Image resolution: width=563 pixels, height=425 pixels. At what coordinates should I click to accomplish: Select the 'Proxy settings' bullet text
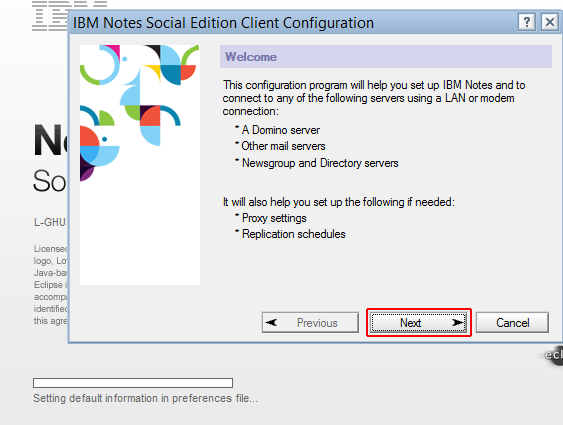coord(274,218)
